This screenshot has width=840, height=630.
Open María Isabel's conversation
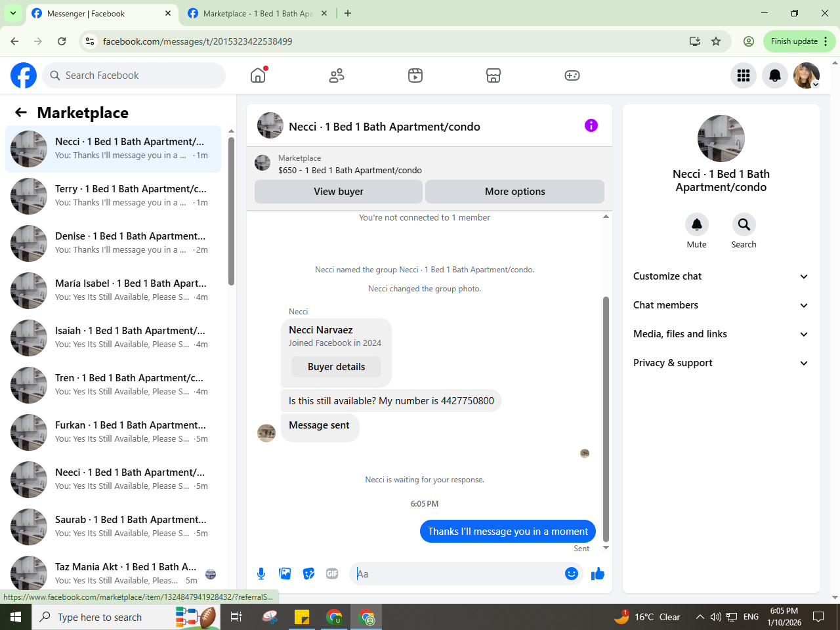(113, 291)
